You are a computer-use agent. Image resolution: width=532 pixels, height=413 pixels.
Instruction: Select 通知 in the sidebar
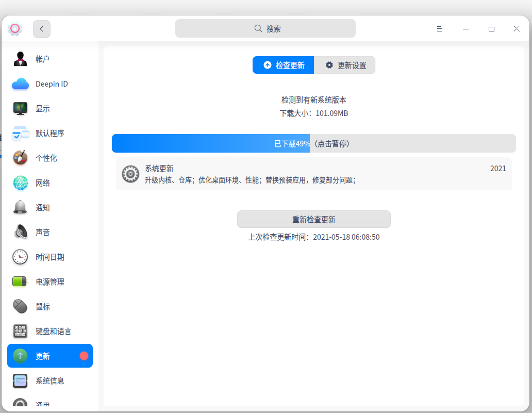tap(43, 208)
